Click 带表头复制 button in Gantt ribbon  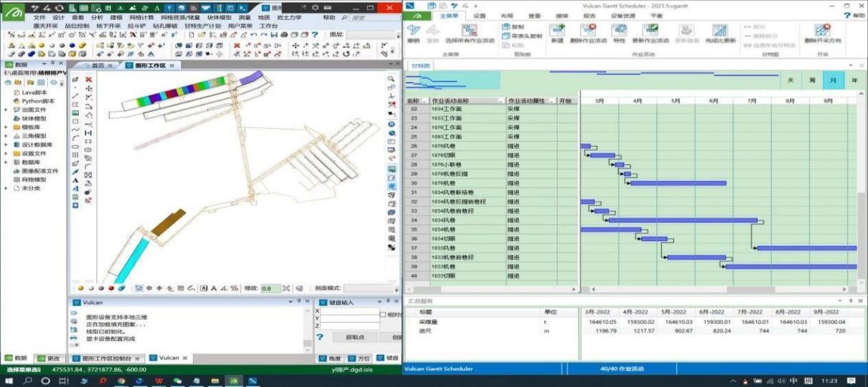click(x=522, y=35)
